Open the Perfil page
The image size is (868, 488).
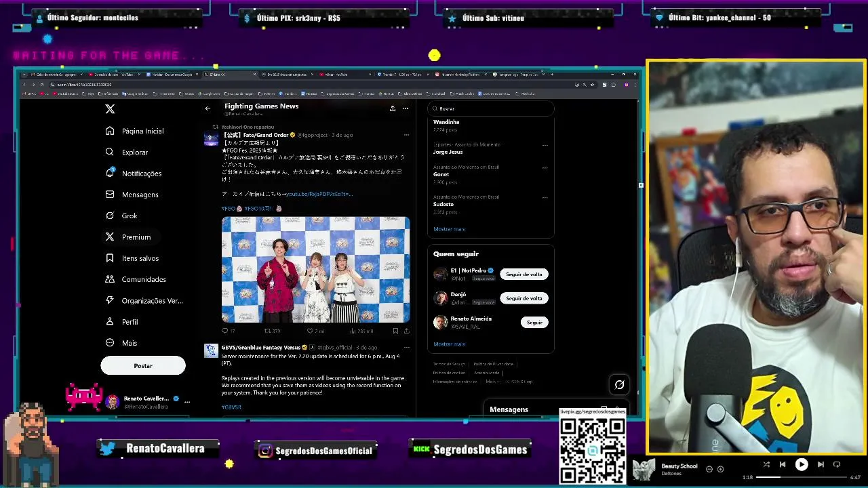tap(122, 322)
